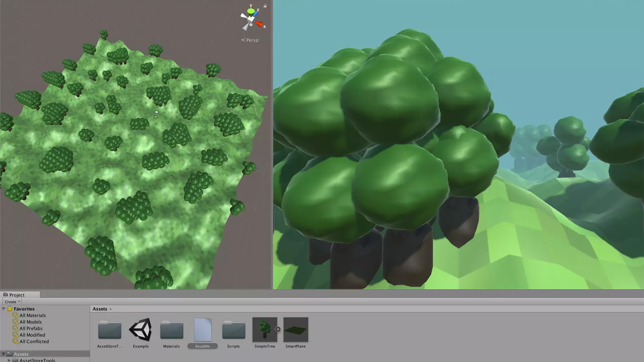
Task: Click the blue Z axis cone on gizmo
Action: click(x=256, y=14)
